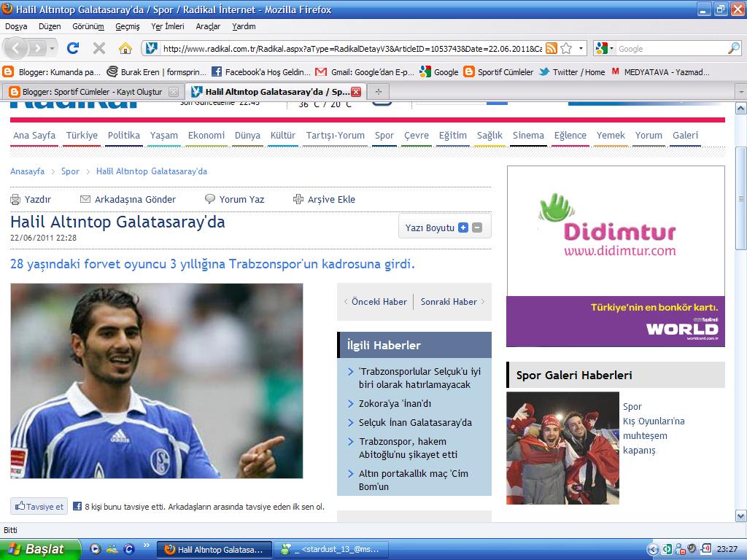Click the address bar URL field

(352, 49)
